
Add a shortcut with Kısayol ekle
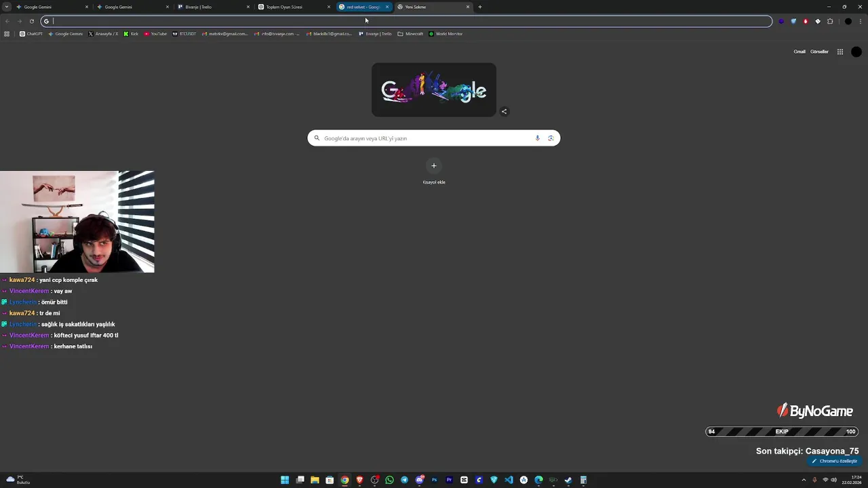(x=434, y=171)
